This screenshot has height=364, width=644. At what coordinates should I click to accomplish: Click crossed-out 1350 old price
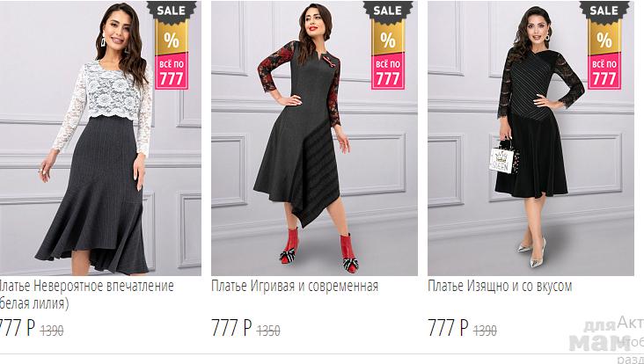coord(268,331)
